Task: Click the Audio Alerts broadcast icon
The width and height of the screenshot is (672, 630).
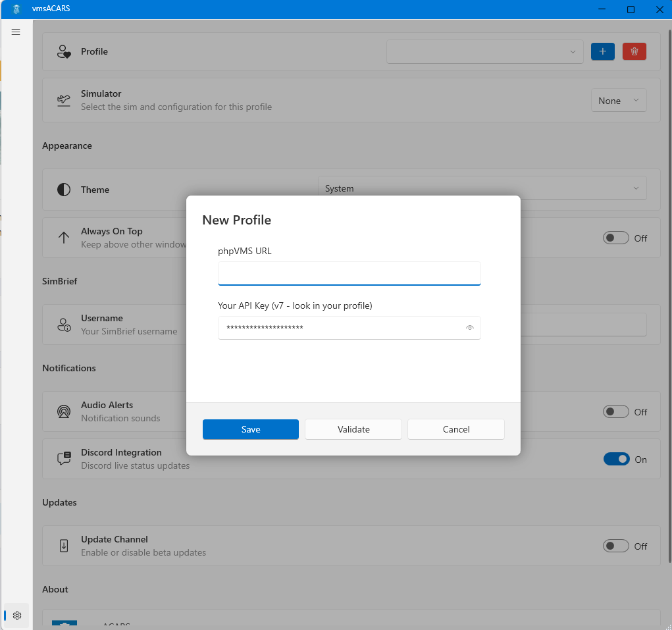Action: pos(64,411)
